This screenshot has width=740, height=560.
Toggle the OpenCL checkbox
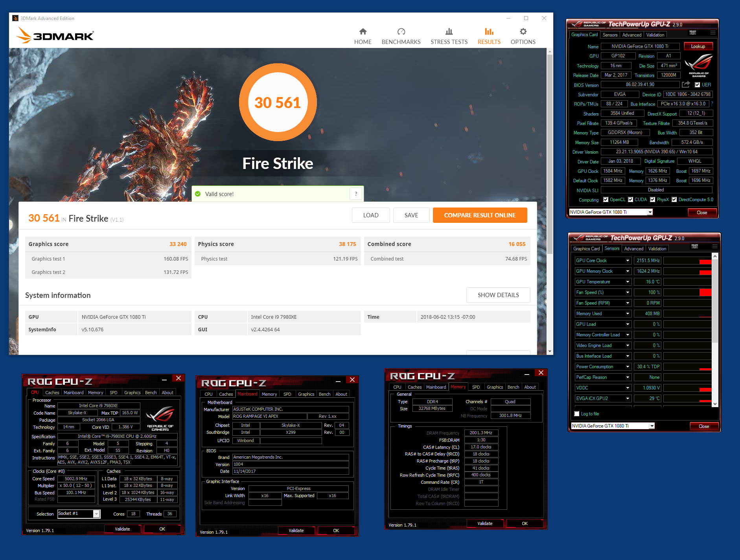606,200
